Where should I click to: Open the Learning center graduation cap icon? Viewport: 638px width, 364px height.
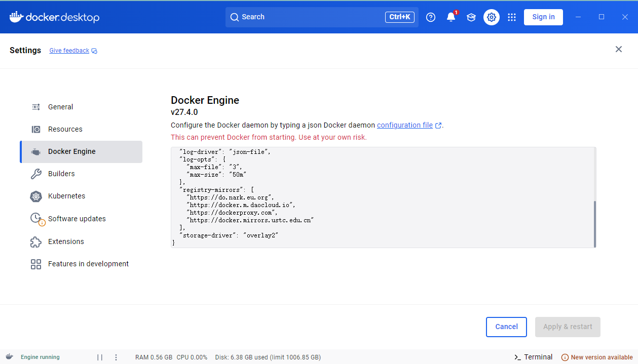pos(471,17)
